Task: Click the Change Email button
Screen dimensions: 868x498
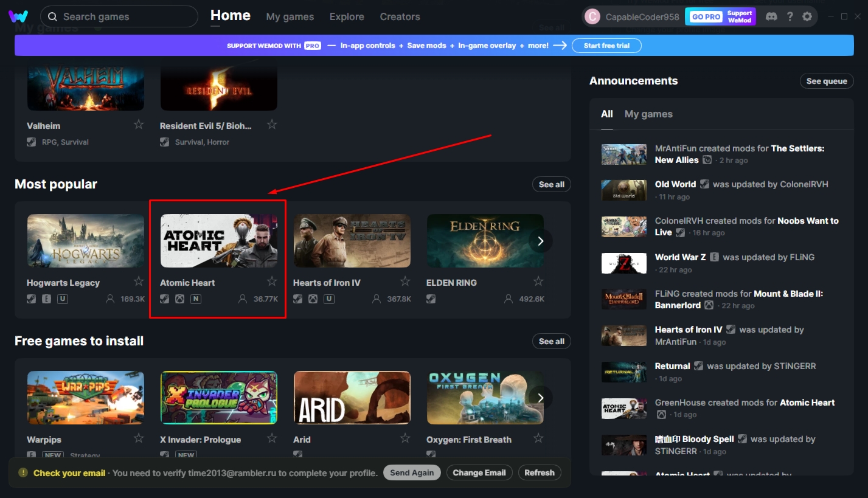Action: point(479,472)
